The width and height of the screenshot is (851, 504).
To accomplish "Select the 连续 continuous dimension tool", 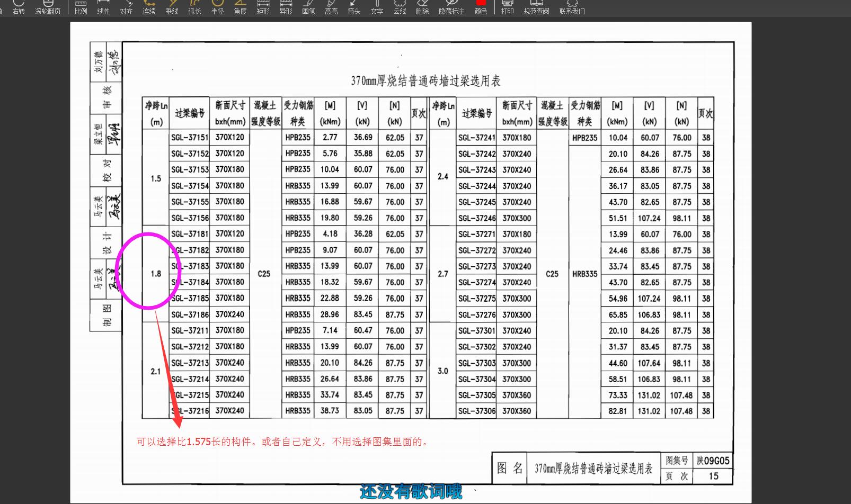I will coord(149,7).
